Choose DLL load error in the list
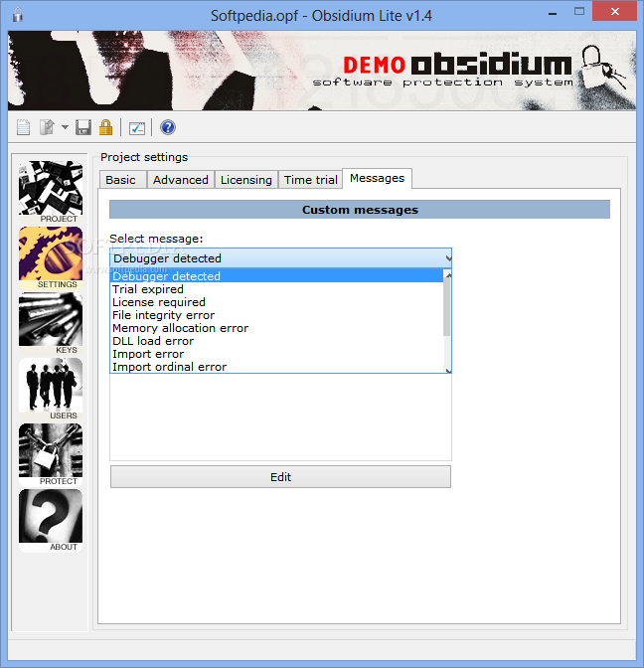Image resolution: width=644 pixels, height=668 pixels. click(x=277, y=341)
